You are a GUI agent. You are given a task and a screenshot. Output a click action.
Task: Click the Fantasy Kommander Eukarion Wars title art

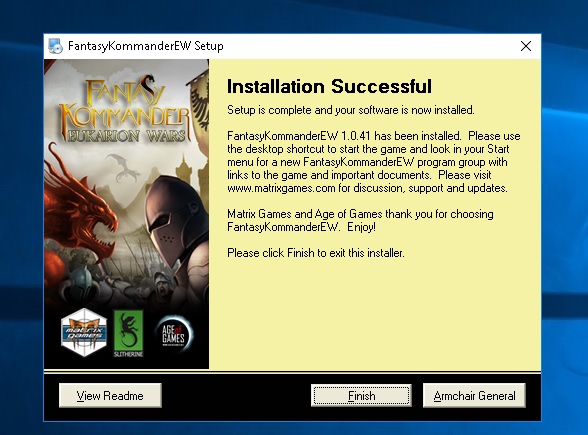[x=125, y=109]
